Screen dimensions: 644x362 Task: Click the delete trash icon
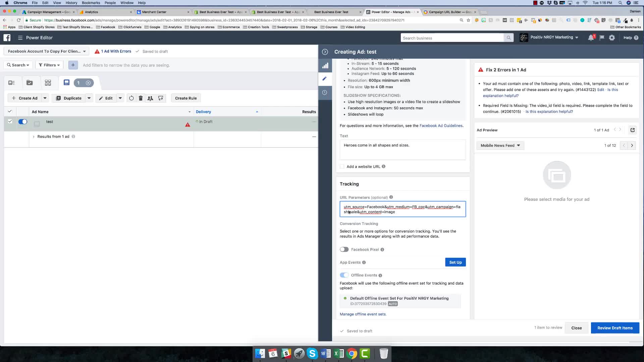141,98
